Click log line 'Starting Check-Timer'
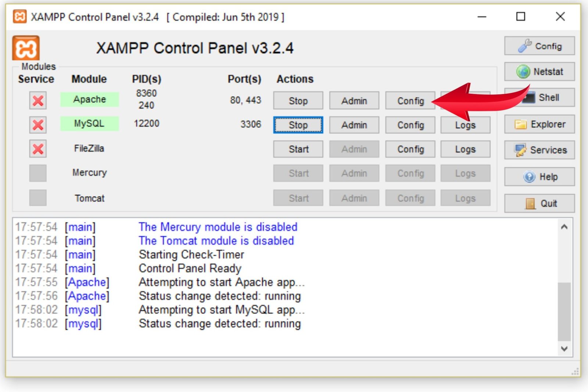Screen dimensions: 588x392 point(191,254)
